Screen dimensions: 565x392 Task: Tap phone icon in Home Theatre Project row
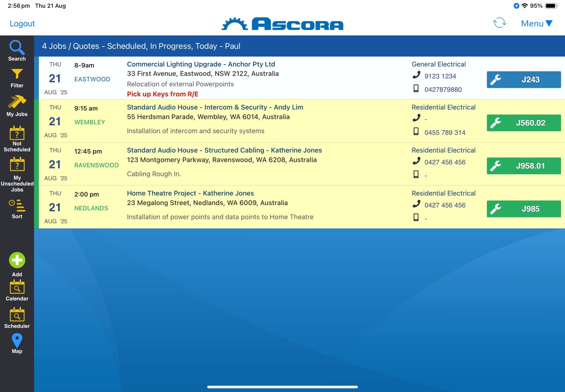[416, 204]
